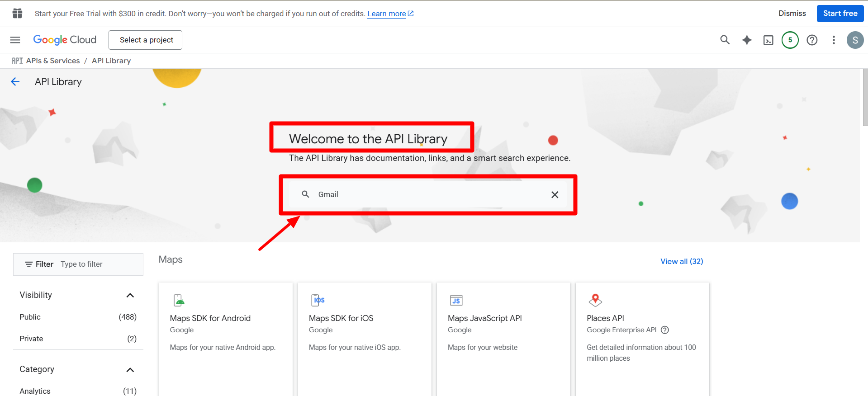868x396 pixels.
Task: Collapse the Visibility filter section
Action: pyautogui.click(x=130, y=295)
